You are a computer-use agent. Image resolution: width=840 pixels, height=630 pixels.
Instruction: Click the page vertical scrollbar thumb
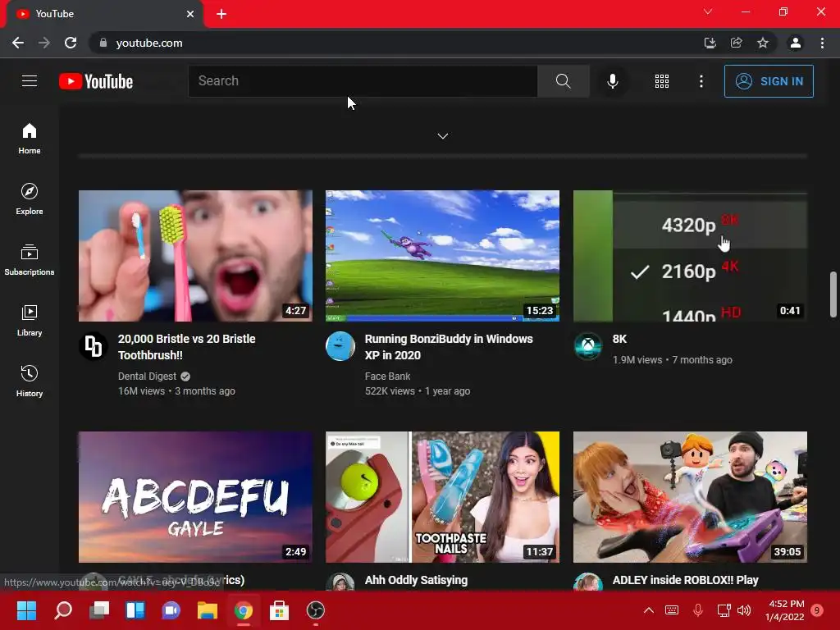coord(833,294)
